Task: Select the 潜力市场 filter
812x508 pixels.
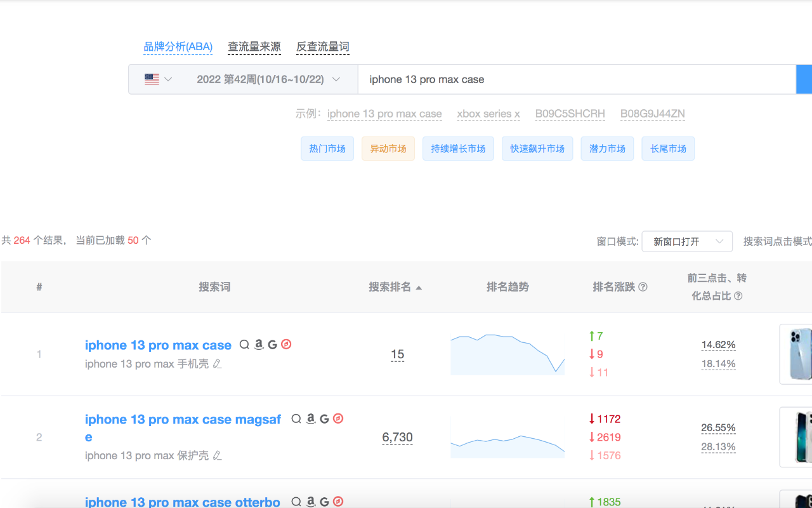Action: [607, 149]
